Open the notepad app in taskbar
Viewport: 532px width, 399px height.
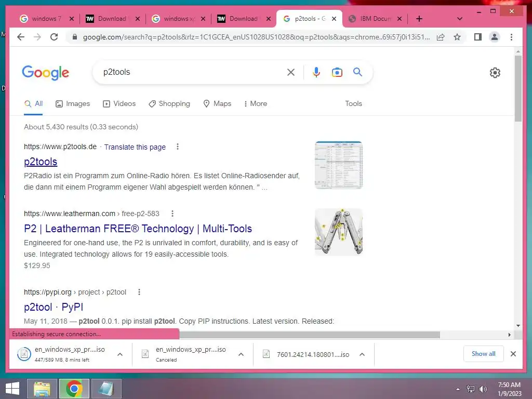tap(107, 389)
